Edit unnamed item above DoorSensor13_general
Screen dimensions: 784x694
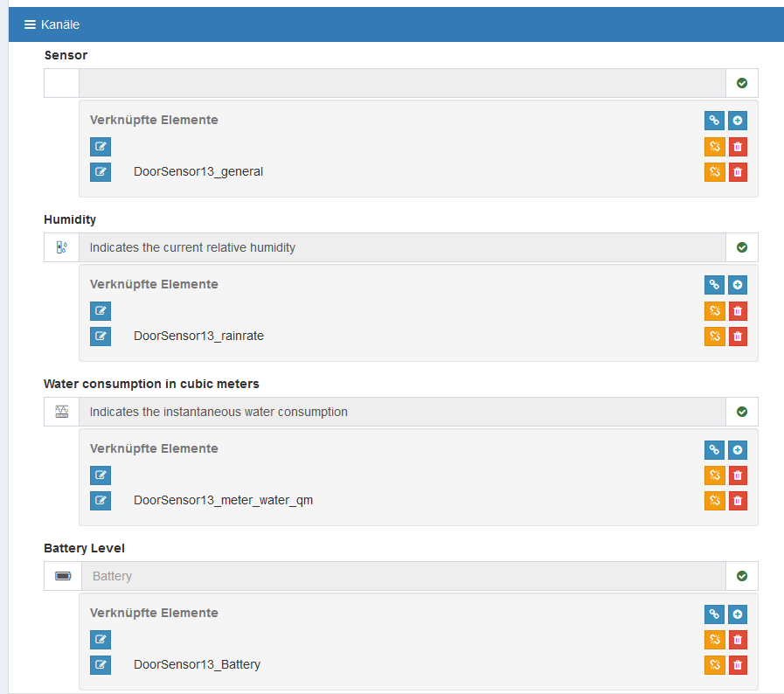point(101,147)
